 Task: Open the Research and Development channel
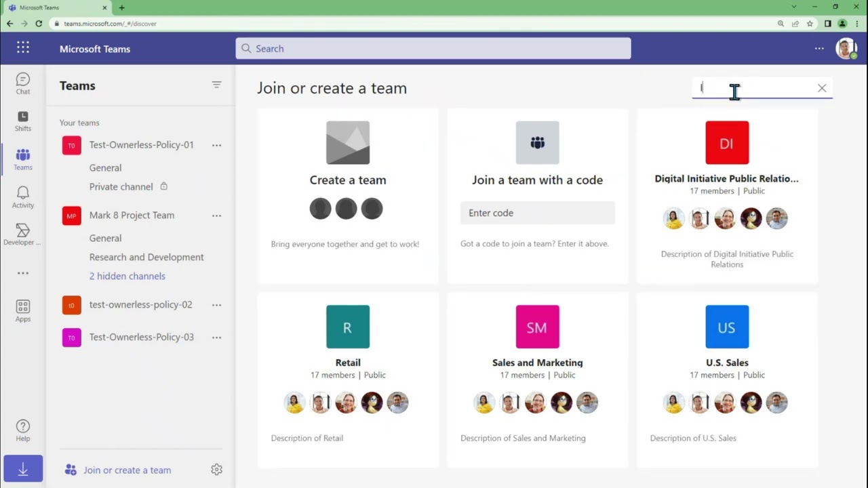click(x=146, y=257)
